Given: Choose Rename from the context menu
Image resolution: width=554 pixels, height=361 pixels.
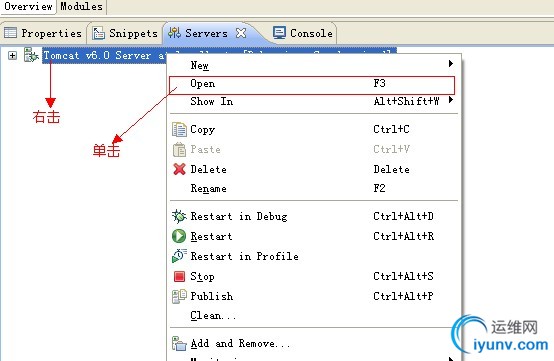Looking at the screenshot, I should pos(314,188).
